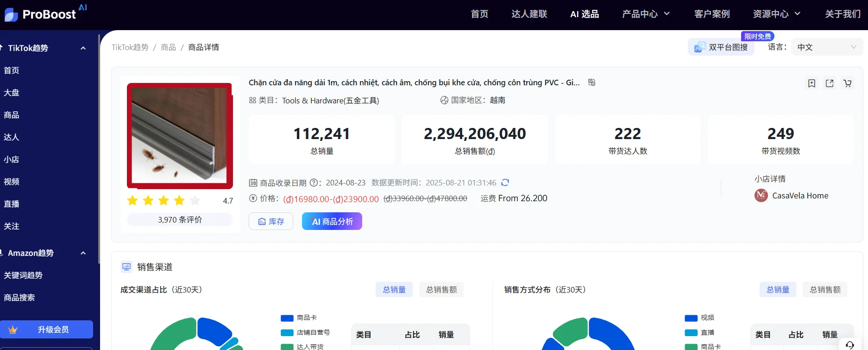Click the region icon beside 国家地区
This screenshot has height=350, width=868.
pos(444,100)
